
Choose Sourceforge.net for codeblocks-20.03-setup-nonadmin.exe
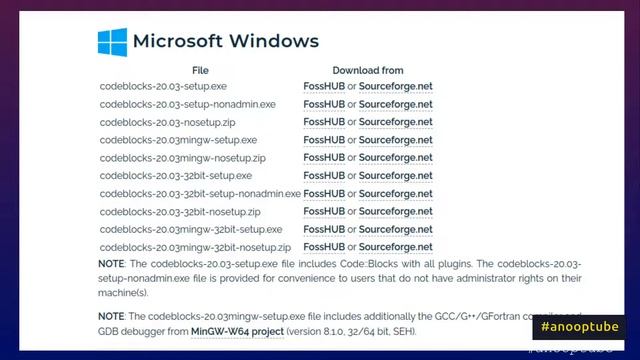pos(396,104)
